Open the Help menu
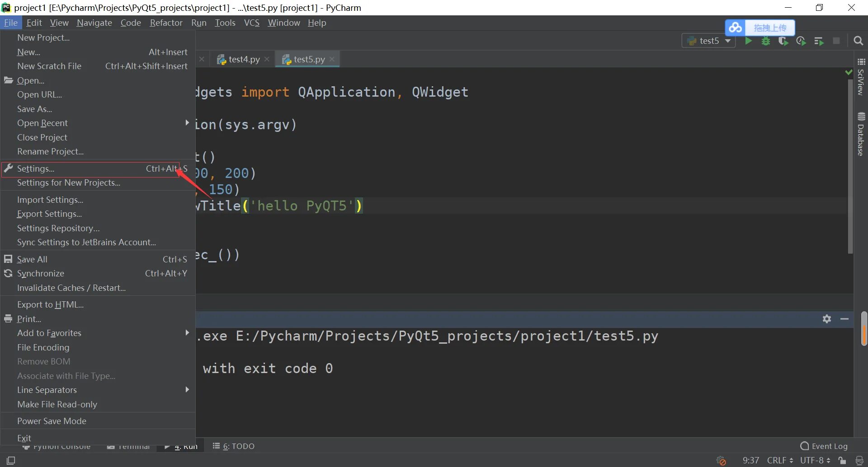 pos(317,23)
